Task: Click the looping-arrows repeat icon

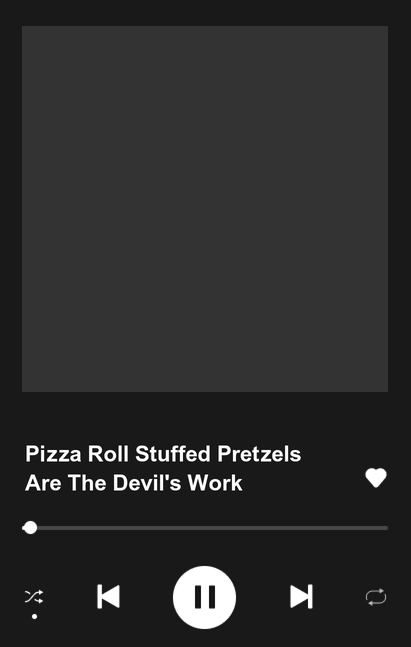Action: coord(376,597)
